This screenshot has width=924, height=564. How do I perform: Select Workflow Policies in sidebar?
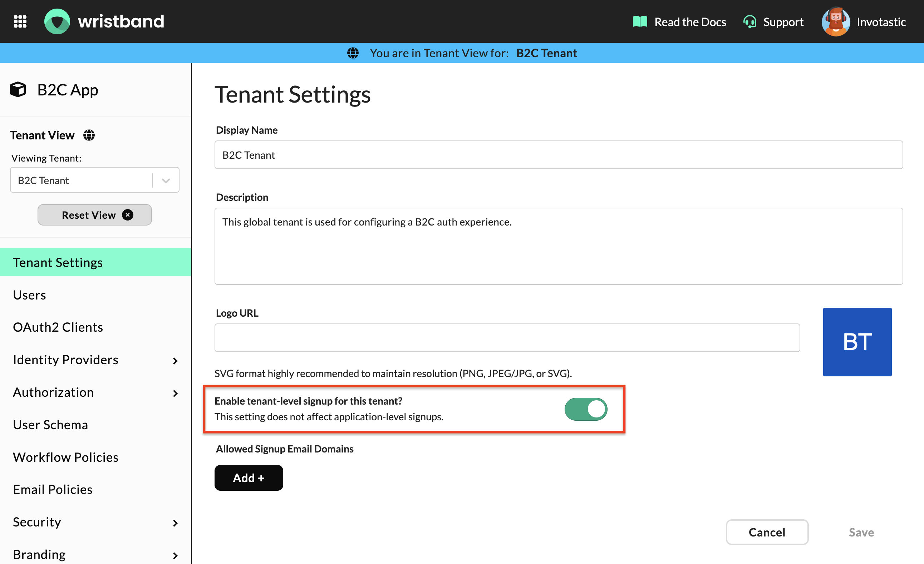pyautogui.click(x=66, y=457)
